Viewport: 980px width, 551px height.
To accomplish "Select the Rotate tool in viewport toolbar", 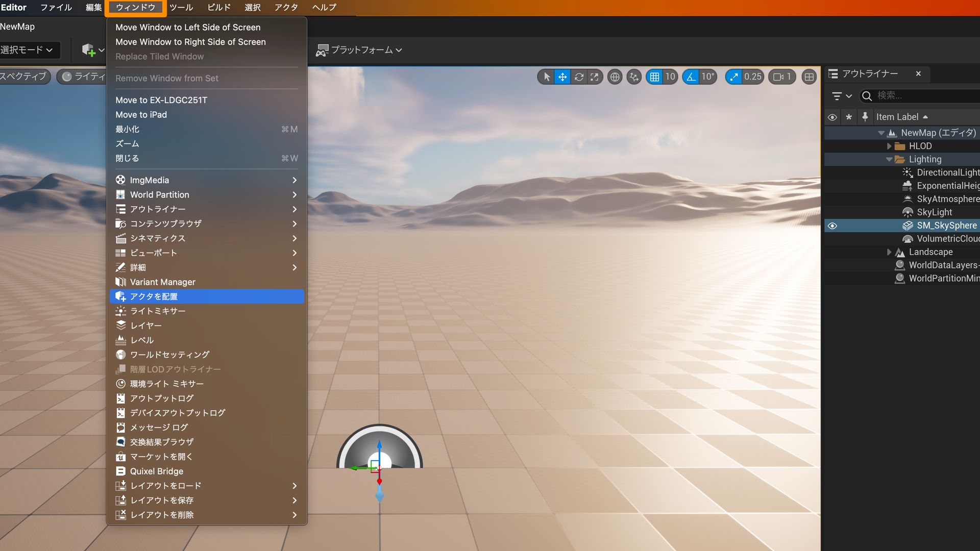I will tap(579, 77).
